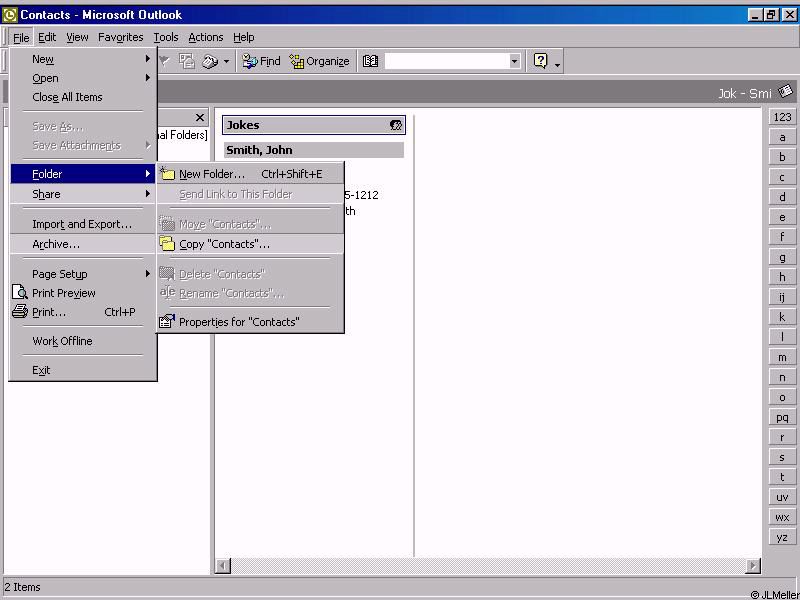Viewport: 800px width, 600px height.
Task: Expand the Open submenu in File menu
Action: [x=83, y=78]
